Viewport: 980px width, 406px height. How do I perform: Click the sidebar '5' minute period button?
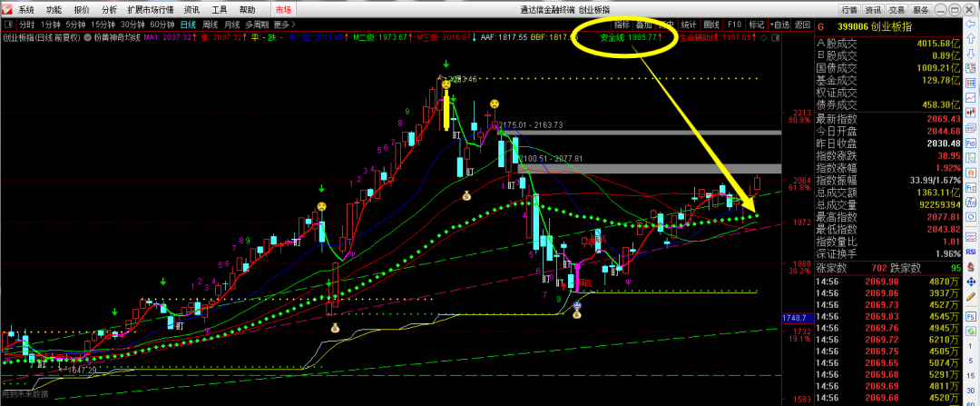click(x=971, y=361)
